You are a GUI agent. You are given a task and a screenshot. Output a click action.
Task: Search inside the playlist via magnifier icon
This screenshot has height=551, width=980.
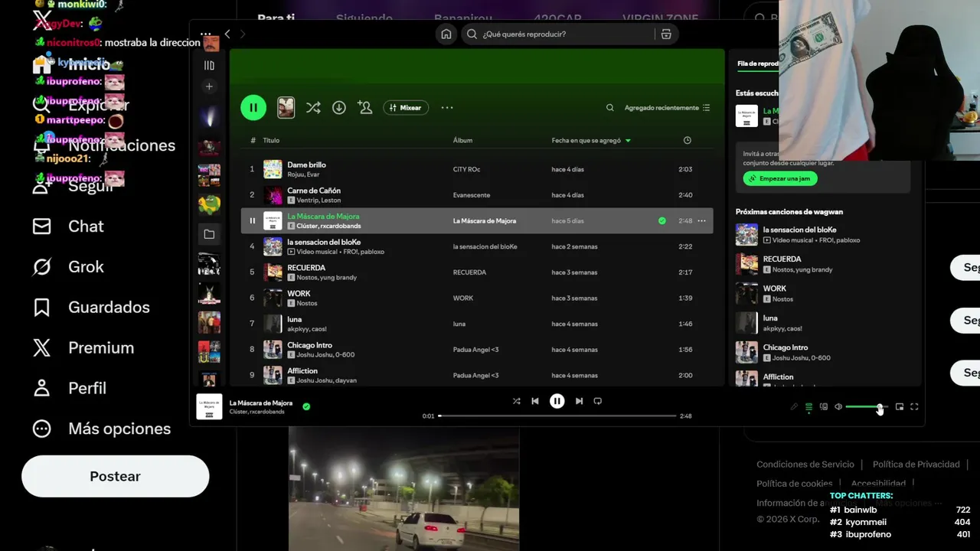tap(610, 108)
